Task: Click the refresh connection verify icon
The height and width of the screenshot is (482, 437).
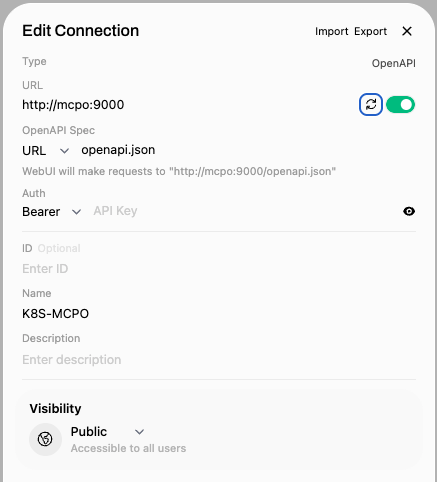Action: pyautogui.click(x=371, y=105)
